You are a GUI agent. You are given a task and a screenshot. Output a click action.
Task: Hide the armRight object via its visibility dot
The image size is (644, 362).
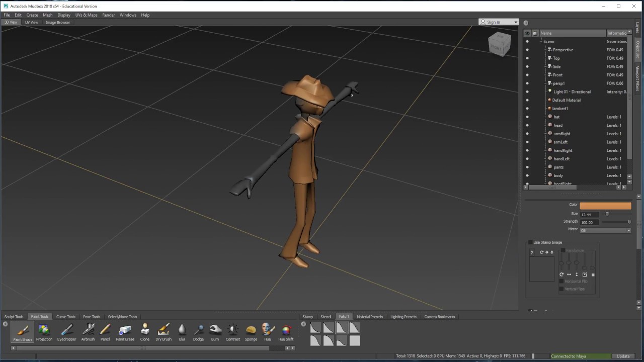click(x=527, y=134)
